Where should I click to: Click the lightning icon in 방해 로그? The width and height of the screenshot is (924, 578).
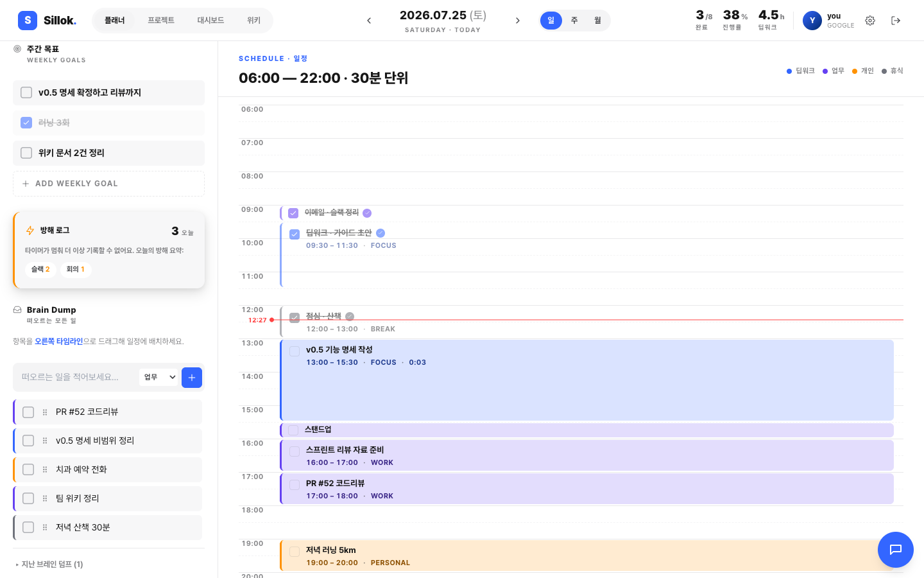30,231
